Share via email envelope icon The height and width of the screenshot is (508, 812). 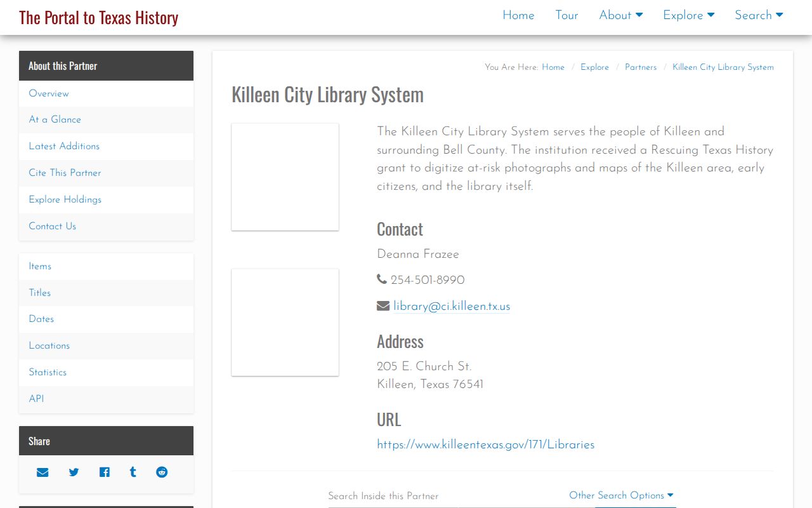pos(43,472)
